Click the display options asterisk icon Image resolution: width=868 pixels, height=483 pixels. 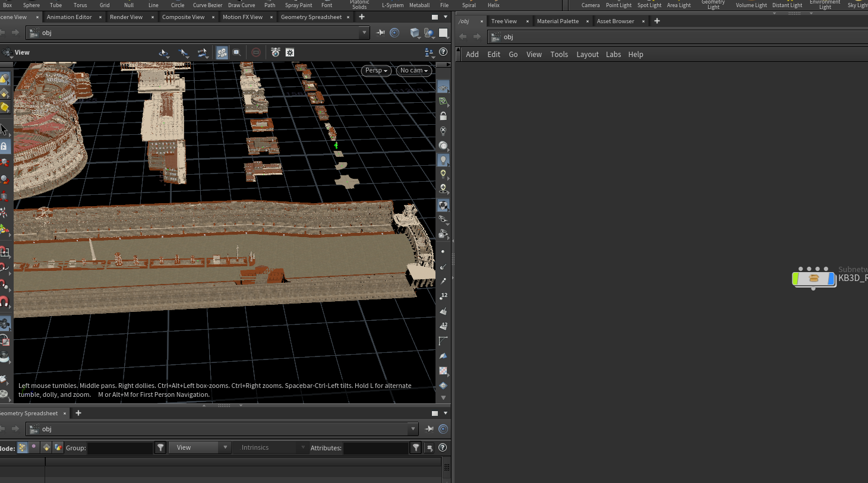tap(290, 52)
